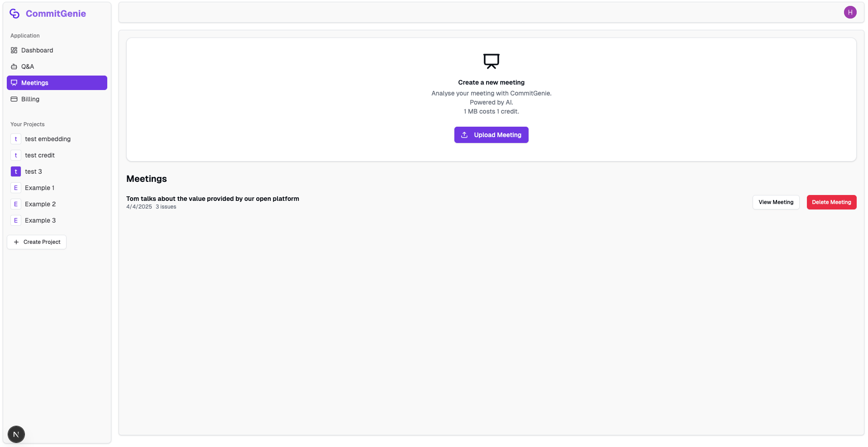The width and height of the screenshot is (868, 447).
Task: Select the test credit project
Action: pos(57,155)
